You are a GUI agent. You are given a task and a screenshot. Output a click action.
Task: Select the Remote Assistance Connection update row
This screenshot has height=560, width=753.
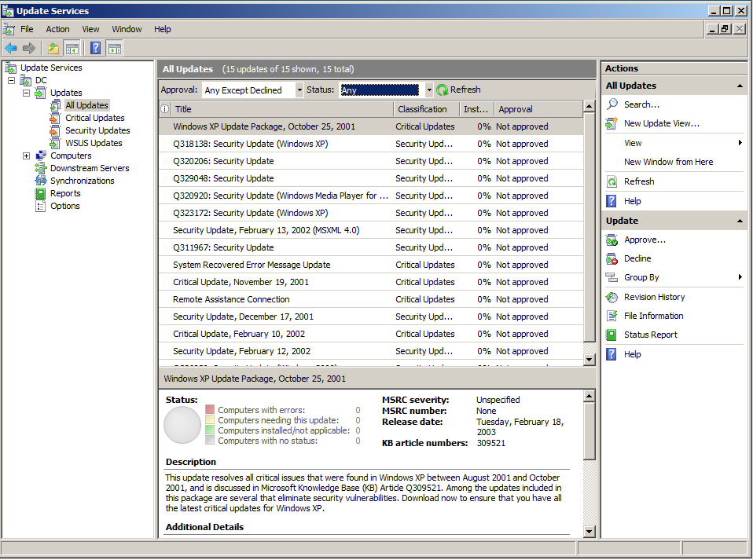tap(371, 299)
